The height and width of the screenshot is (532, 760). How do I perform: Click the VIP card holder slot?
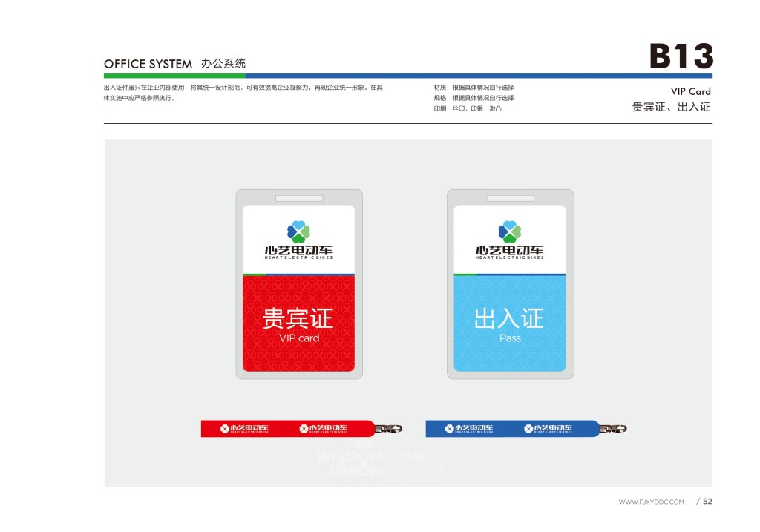299,199
